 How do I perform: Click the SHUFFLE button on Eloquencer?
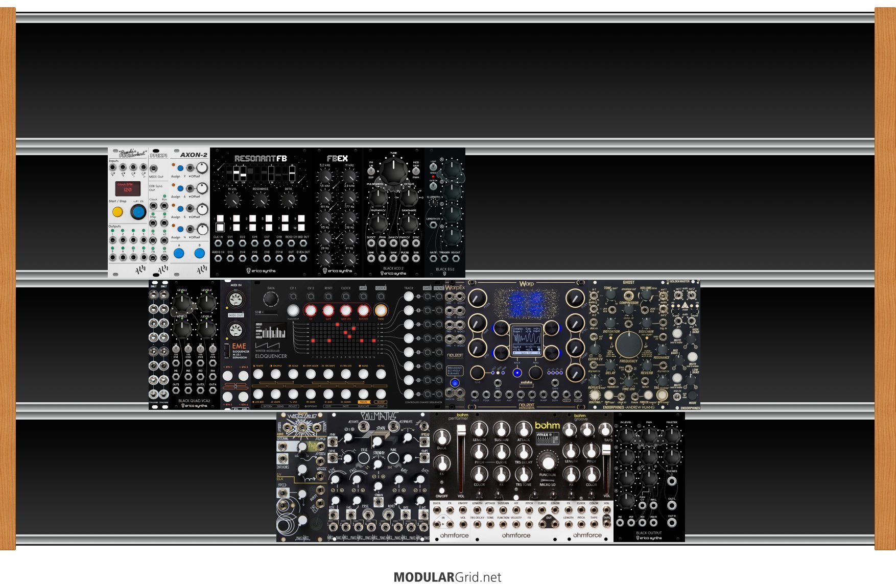(276, 375)
